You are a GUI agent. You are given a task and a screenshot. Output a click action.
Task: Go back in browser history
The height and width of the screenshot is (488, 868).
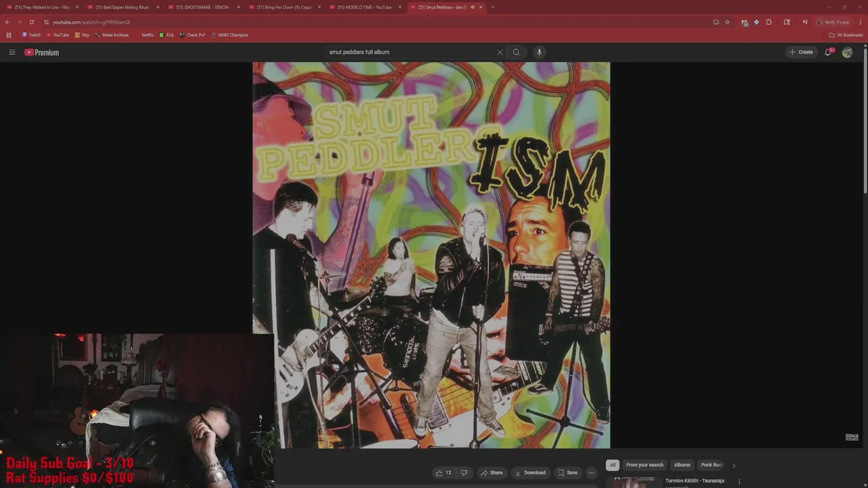point(7,22)
